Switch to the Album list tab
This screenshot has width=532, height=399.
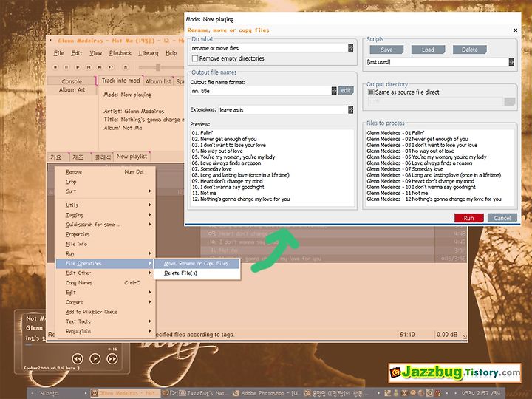point(158,81)
